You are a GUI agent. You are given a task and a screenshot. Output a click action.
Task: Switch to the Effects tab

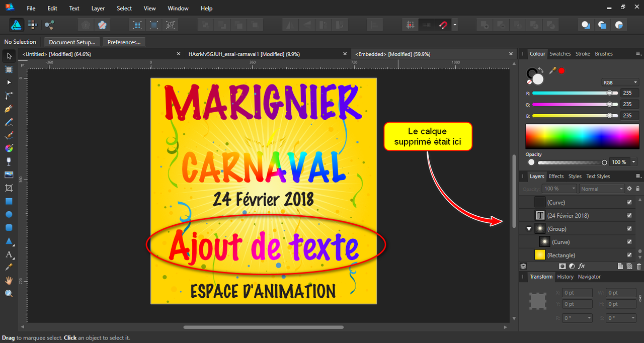[x=556, y=177]
